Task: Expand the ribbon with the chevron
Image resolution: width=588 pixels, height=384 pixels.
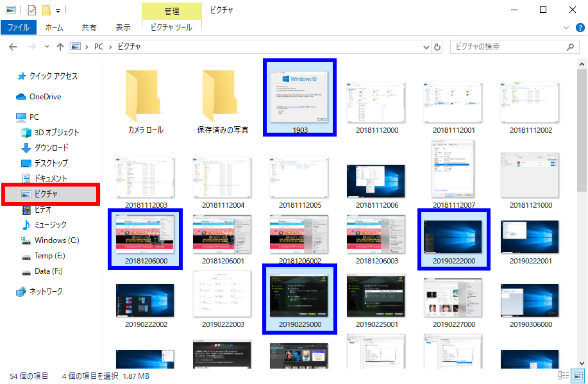Action: pos(566,28)
